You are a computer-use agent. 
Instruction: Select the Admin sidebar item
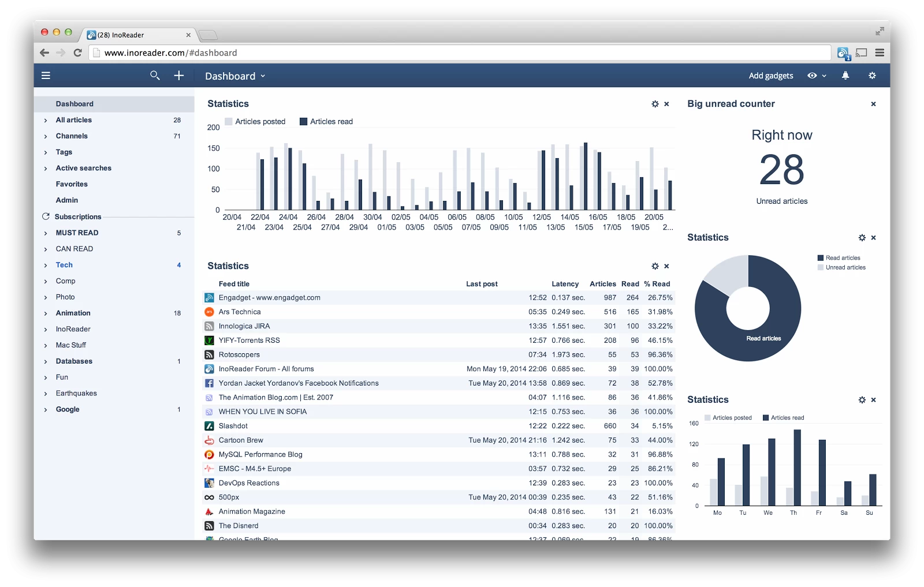[x=67, y=200]
